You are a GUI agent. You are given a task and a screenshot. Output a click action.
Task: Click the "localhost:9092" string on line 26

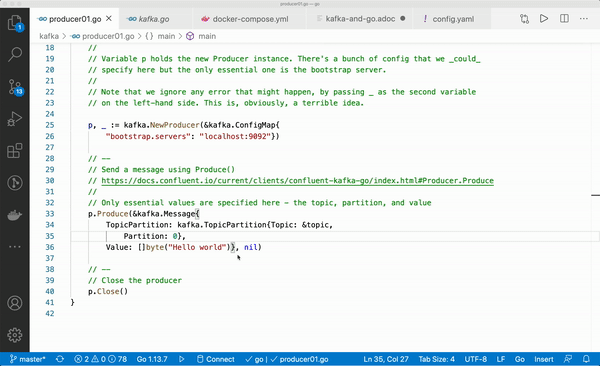point(235,136)
